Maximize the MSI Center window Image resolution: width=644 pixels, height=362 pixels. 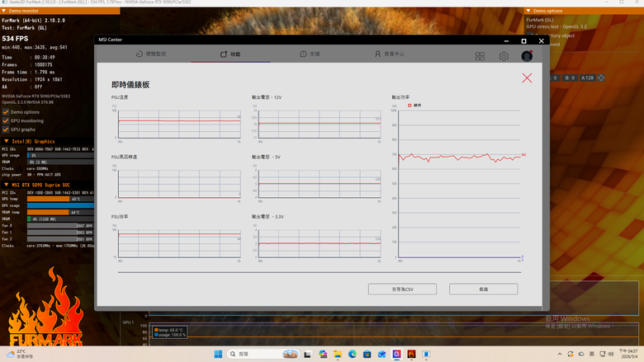[x=523, y=40]
